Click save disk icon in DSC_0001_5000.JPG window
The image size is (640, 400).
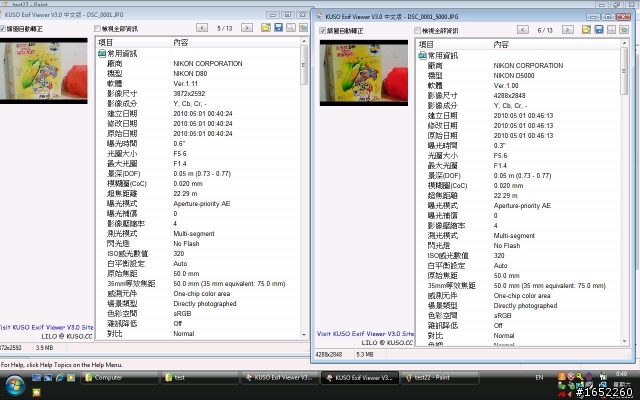tap(599, 29)
